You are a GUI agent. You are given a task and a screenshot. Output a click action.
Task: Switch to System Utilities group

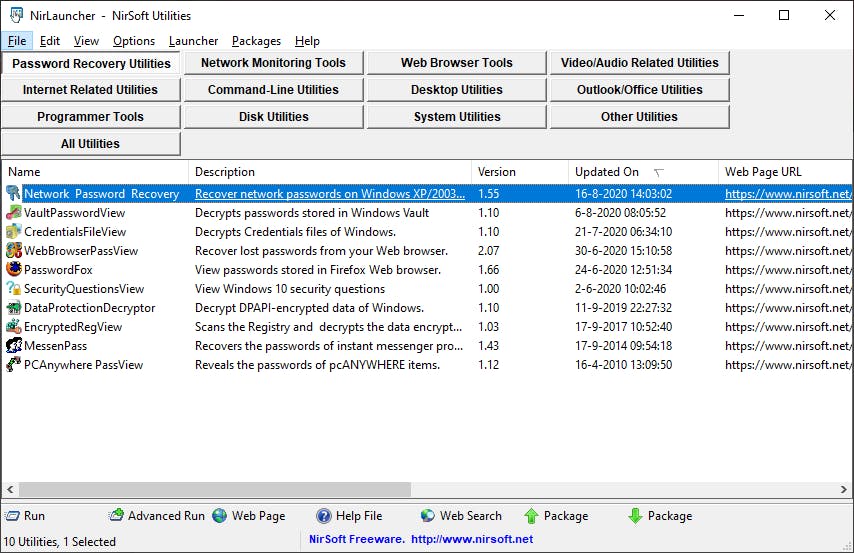[456, 117]
